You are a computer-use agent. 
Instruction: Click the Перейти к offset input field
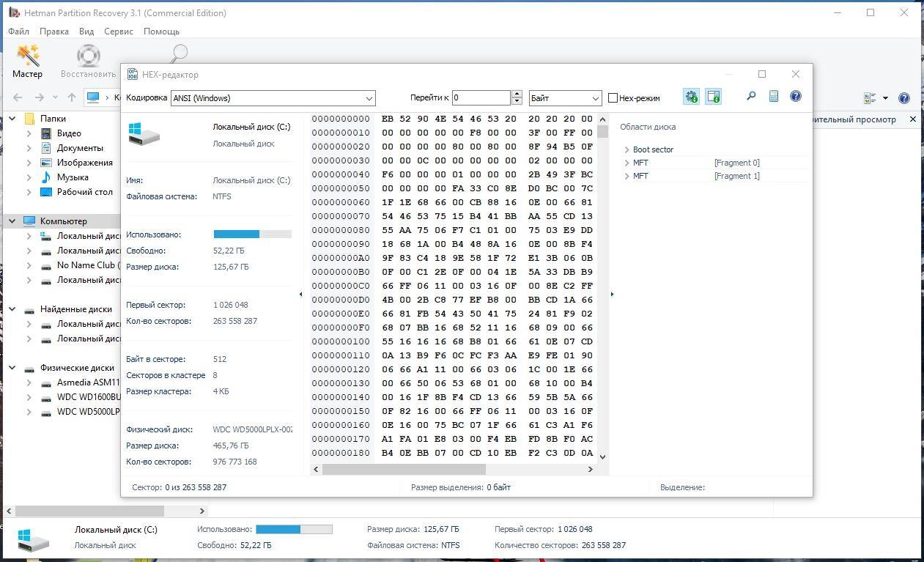pos(481,97)
